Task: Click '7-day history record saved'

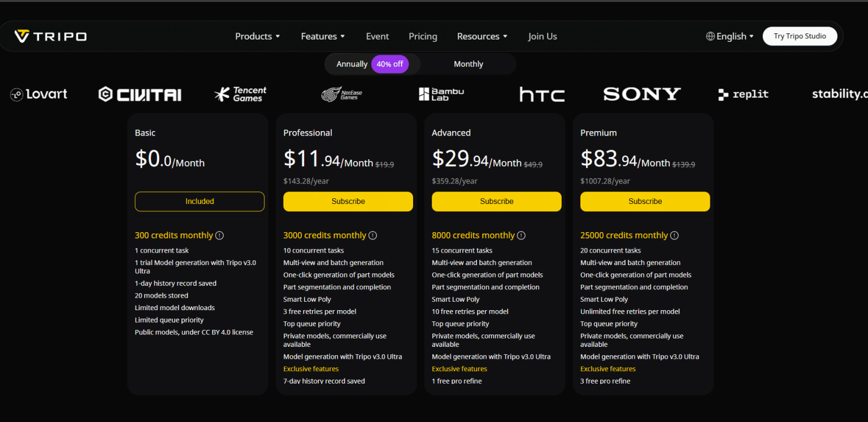Action: tap(324, 381)
